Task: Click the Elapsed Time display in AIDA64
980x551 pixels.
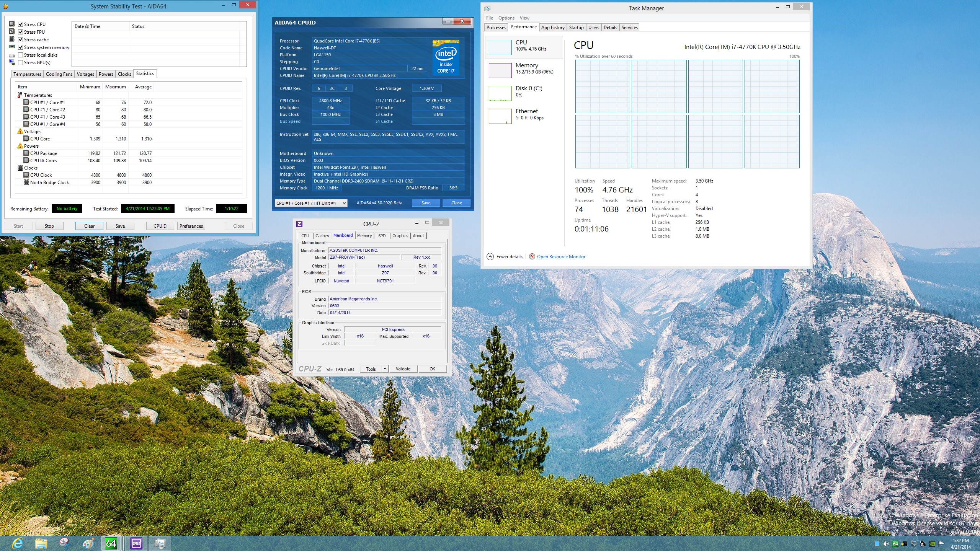Action: pyautogui.click(x=230, y=209)
